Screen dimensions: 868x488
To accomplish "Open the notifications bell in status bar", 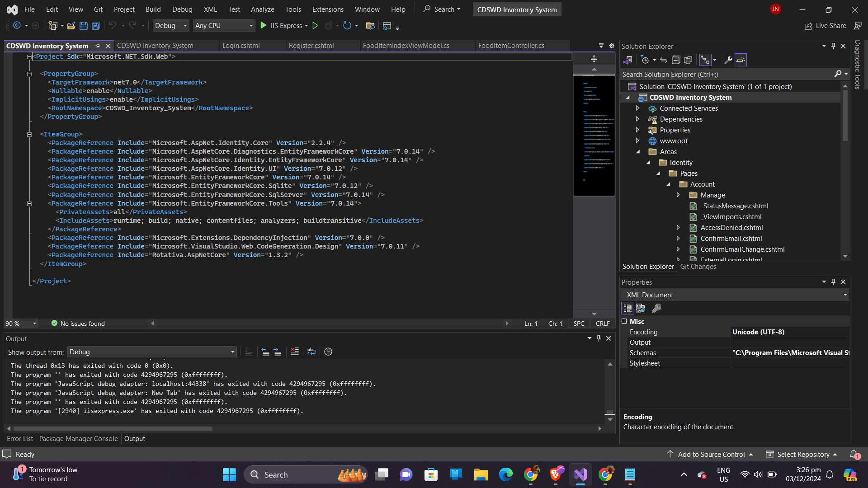I will [x=854, y=454].
